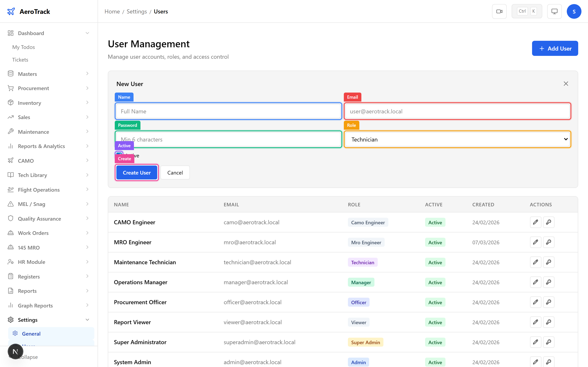This screenshot has height=367, width=588.
Task: Select My Todos under Dashboard
Action: [x=23, y=47]
